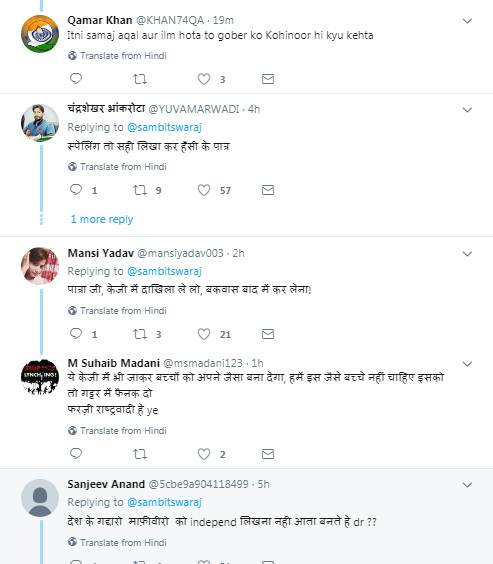Send Qamar Khan's tweet via direct message
The height and width of the screenshot is (564, 493).
(x=268, y=79)
